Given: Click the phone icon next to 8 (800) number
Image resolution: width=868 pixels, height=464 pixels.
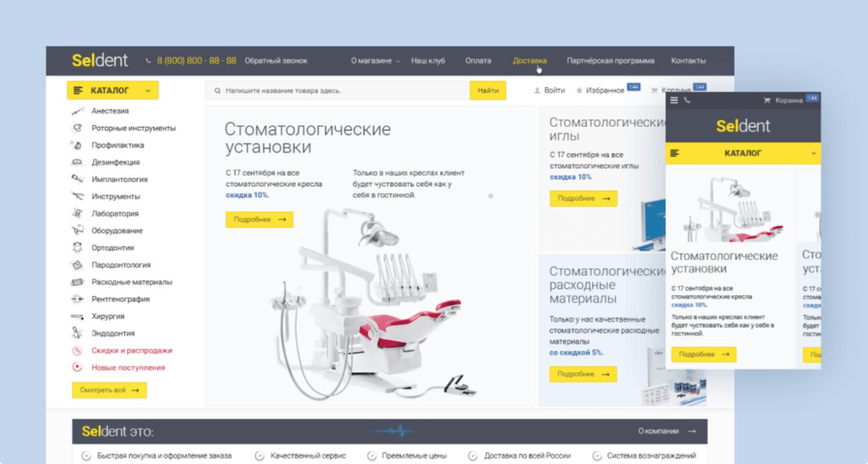Looking at the screenshot, I should tap(148, 61).
